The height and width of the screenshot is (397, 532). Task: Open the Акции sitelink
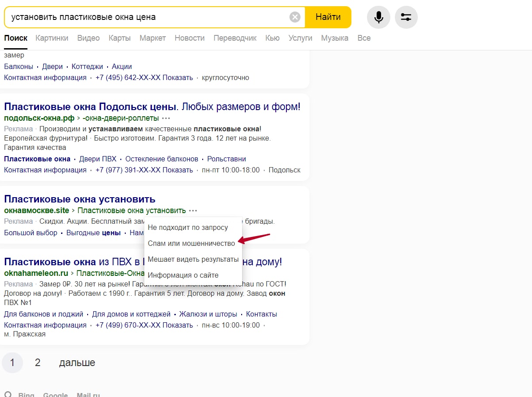pyautogui.click(x=122, y=67)
